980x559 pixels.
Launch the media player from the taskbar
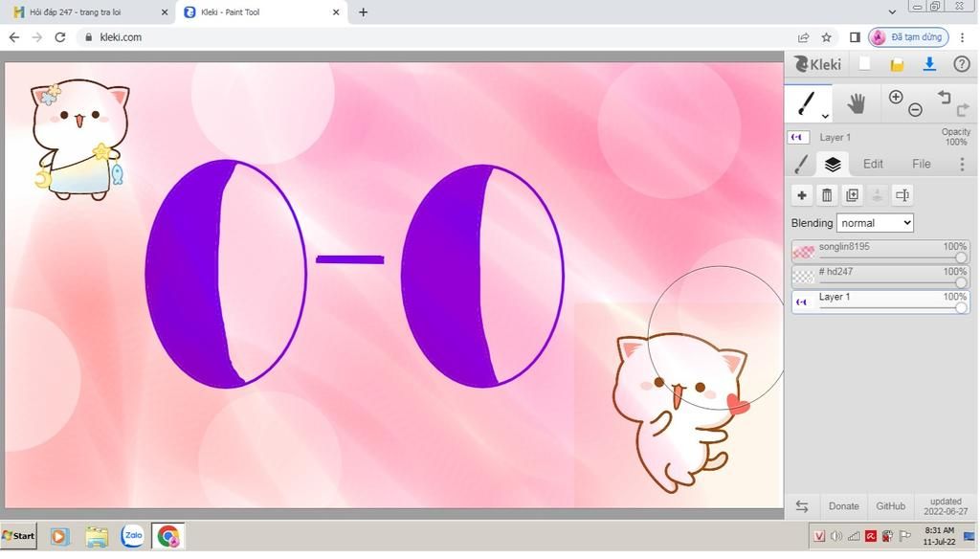[x=59, y=536]
